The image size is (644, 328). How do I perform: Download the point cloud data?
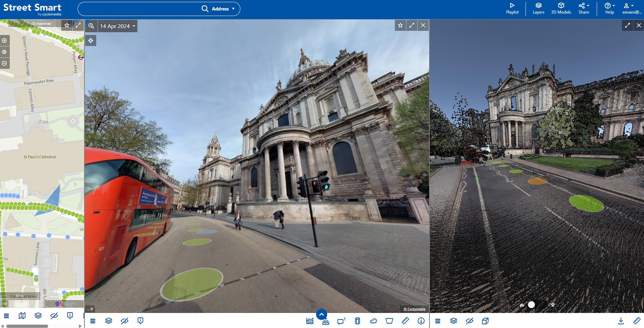coord(621,321)
